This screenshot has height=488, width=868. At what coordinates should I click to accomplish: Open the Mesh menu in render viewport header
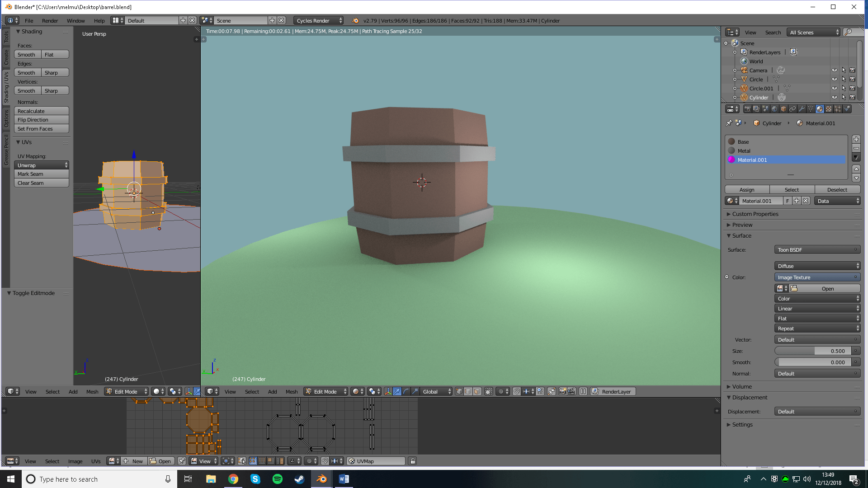292,392
